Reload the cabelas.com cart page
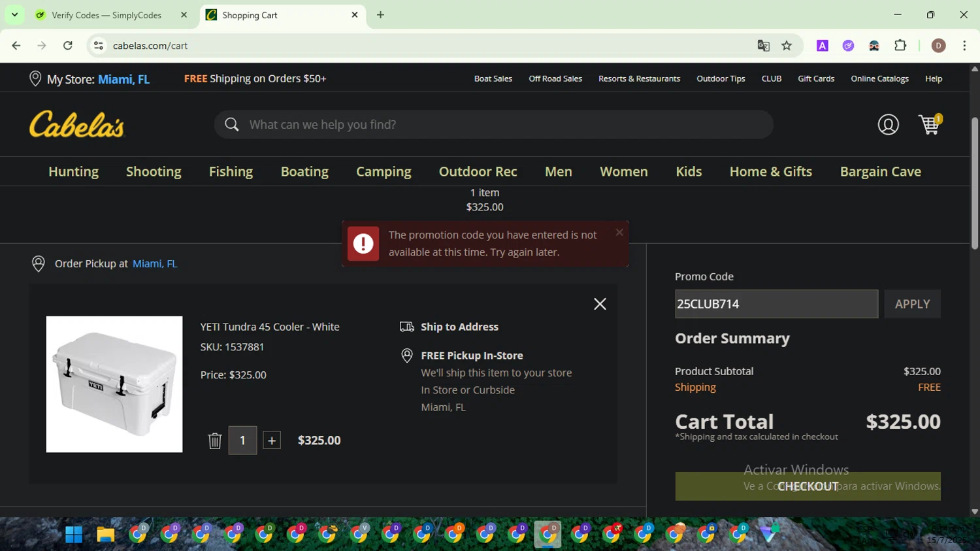Image resolution: width=980 pixels, height=551 pixels. pyautogui.click(x=68, y=45)
